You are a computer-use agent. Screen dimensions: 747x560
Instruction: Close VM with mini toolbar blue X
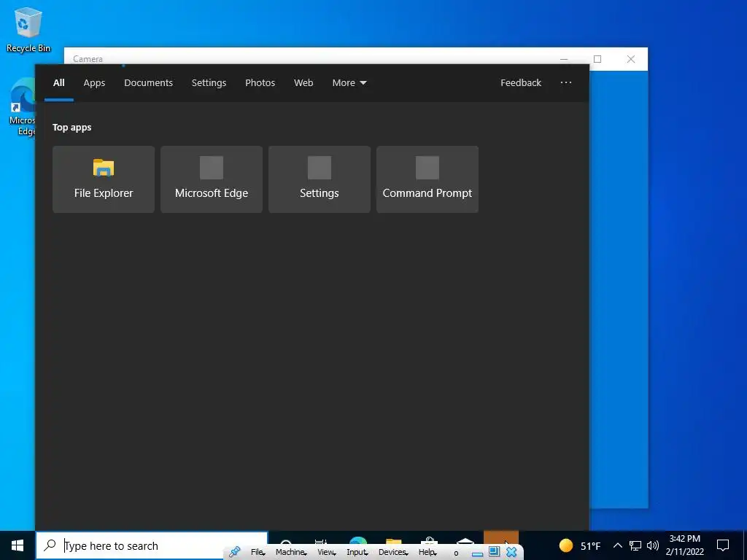(511, 552)
